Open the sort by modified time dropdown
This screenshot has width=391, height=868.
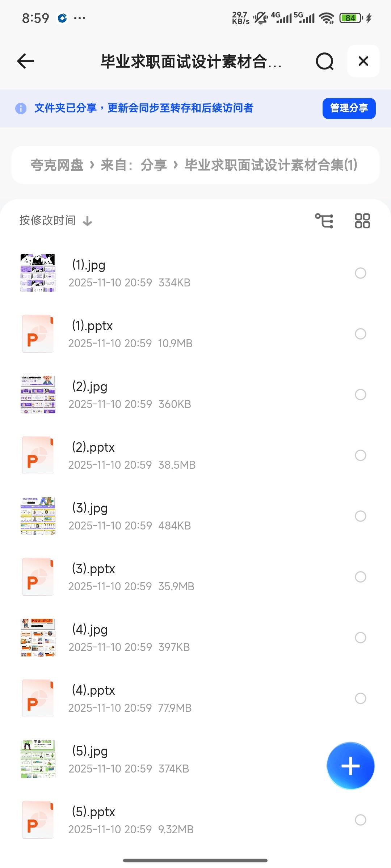pyautogui.click(x=56, y=220)
